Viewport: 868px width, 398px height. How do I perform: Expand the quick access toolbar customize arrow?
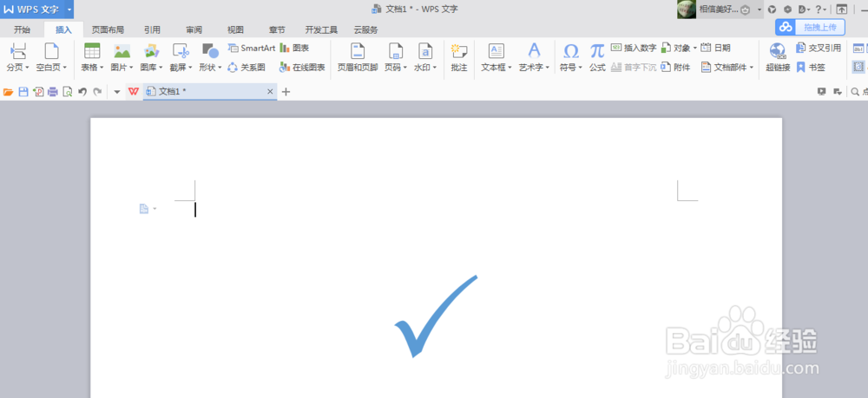point(117,92)
